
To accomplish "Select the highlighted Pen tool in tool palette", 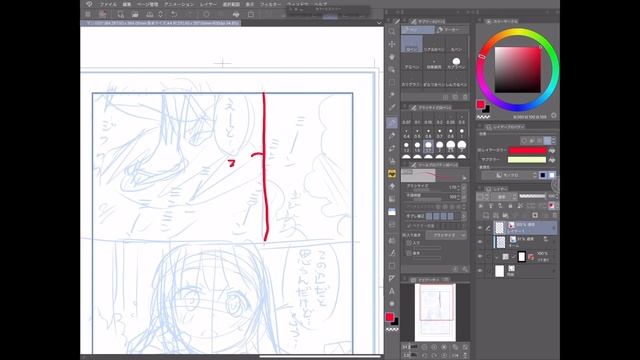I will [x=392, y=122].
